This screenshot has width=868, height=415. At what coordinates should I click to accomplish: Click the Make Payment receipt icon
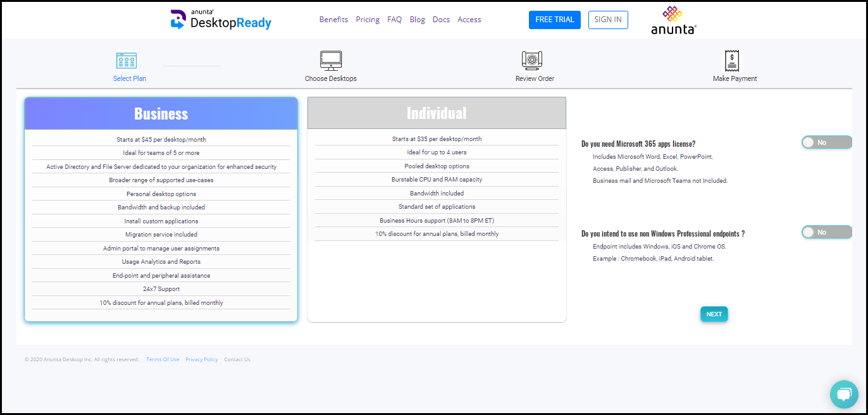(x=732, y=61)
